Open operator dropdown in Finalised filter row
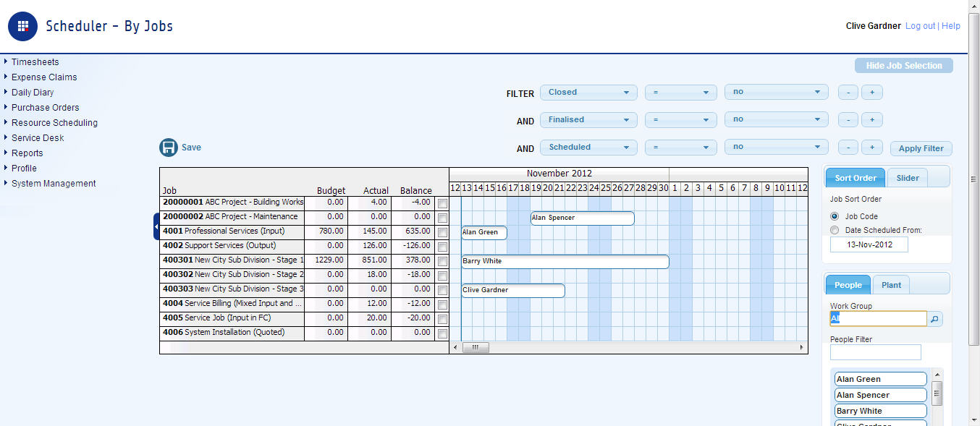 (x=681, y=120)
